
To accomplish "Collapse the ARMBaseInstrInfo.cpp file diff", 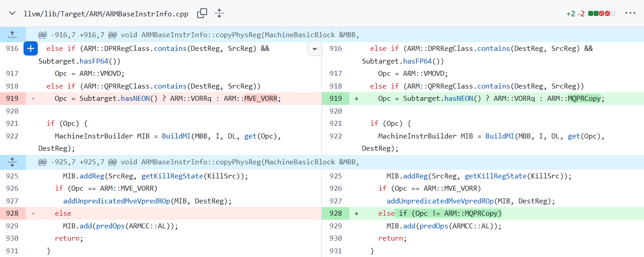I will 12,14.
